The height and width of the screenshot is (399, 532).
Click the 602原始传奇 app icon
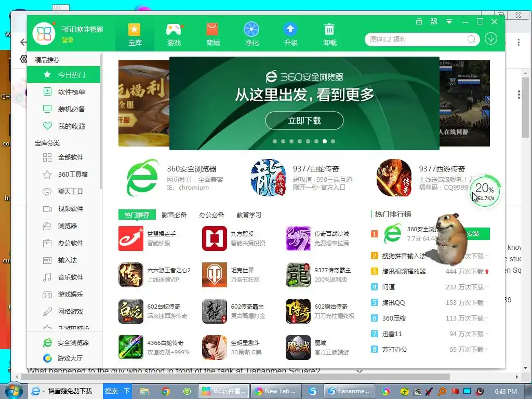tap(298, 311)
